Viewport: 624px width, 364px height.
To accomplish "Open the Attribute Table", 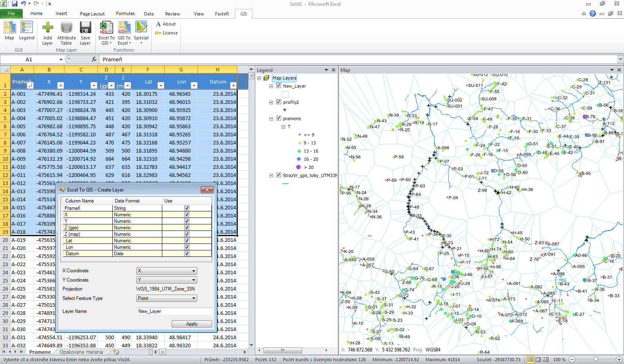I will [67, 33].
